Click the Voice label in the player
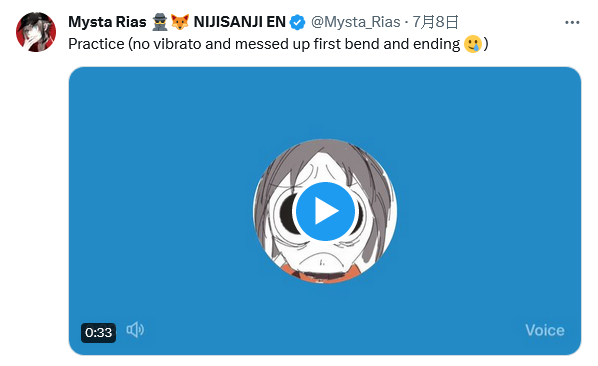Viewport: 598px width, 366px height. [545, 330]
